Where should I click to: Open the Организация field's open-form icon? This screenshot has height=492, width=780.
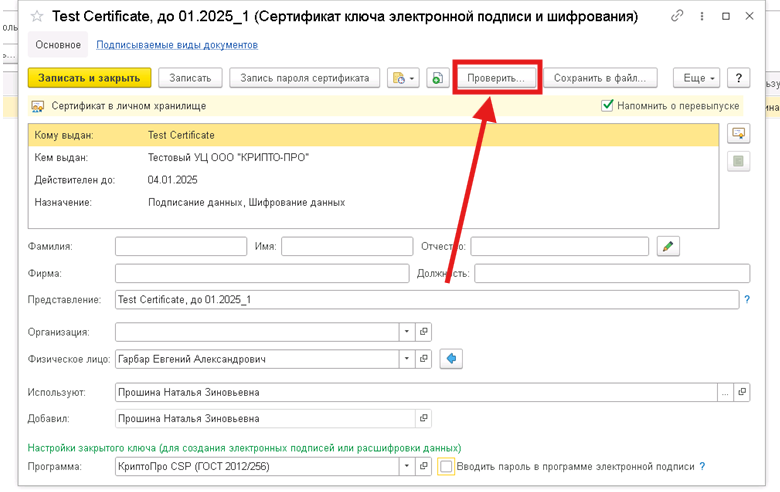(423, 332)
